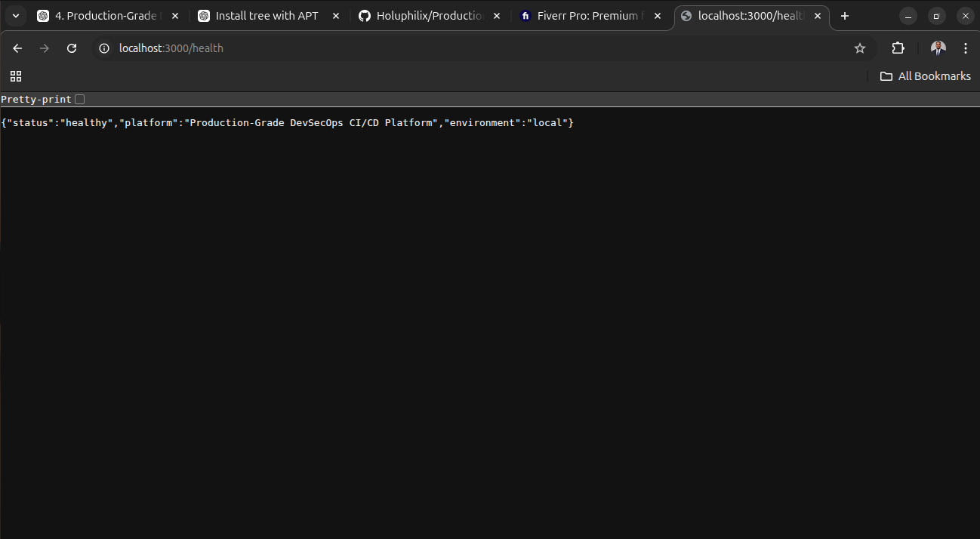Bookmark this page with the star icon

point(859,48)
